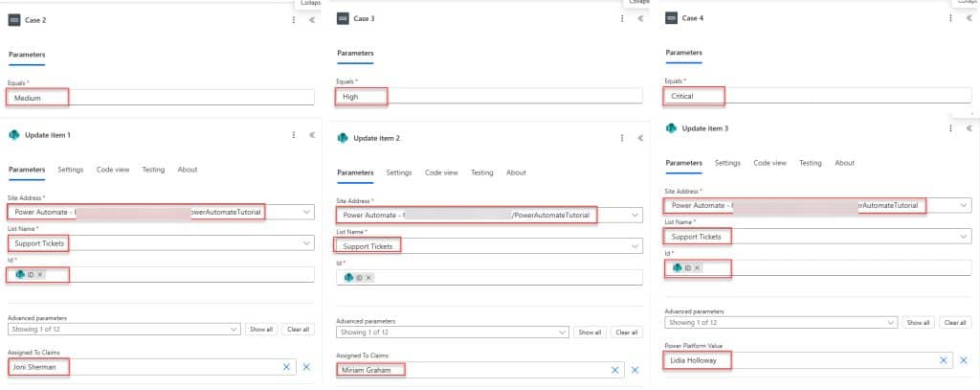Remove the ID token in Update item 3
Image resolution: width=980 pixels, height=390 pixels.
click(x=698, y=268)
